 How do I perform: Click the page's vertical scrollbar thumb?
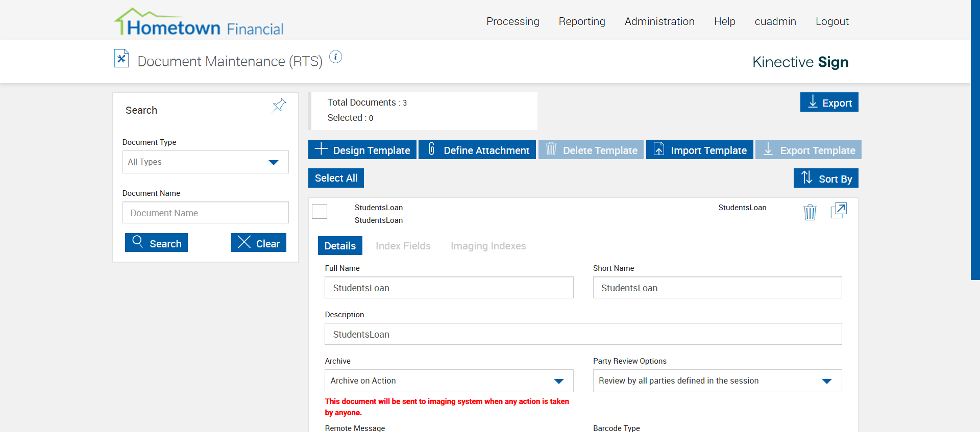point(975,140)
